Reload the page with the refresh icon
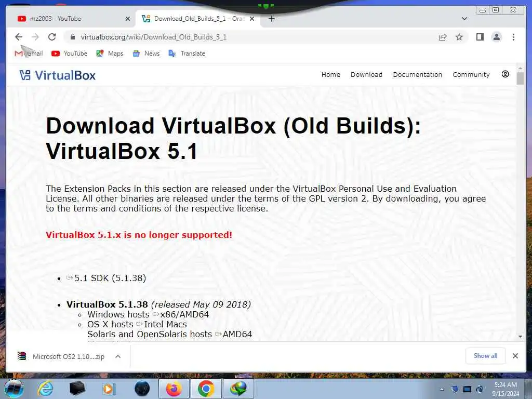Screen dimensions: 532x399 52,37
